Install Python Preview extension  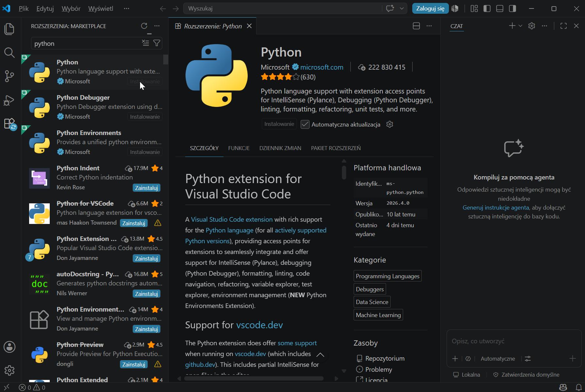133,365
